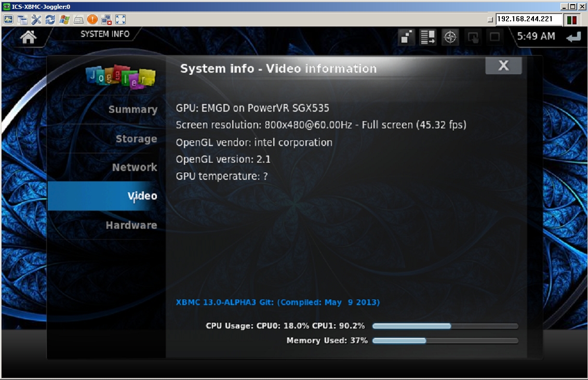Click the stacked squares icon in the top bar
This screenshot has width=588, height=380.
[407, 37]
